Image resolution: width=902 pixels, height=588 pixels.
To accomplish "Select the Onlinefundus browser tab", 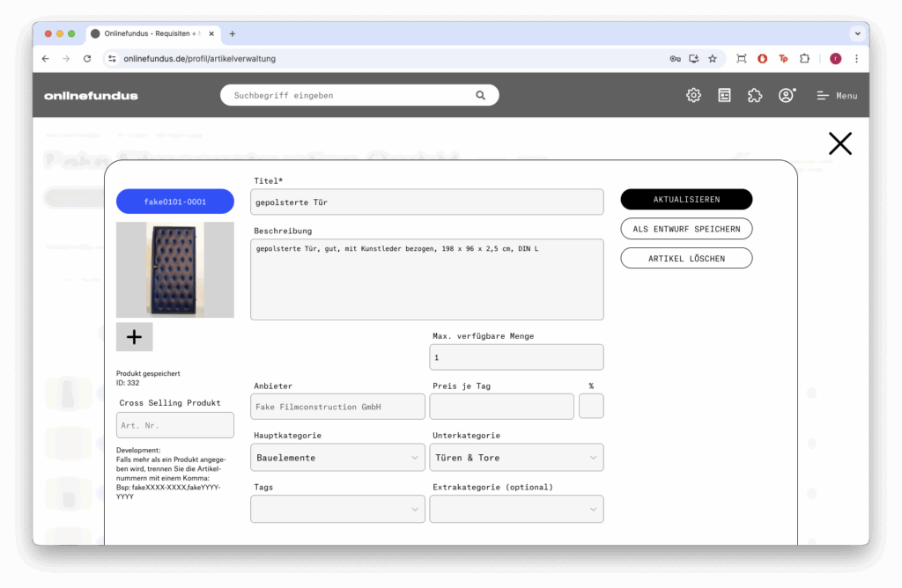I will click(x=150, y=33).
